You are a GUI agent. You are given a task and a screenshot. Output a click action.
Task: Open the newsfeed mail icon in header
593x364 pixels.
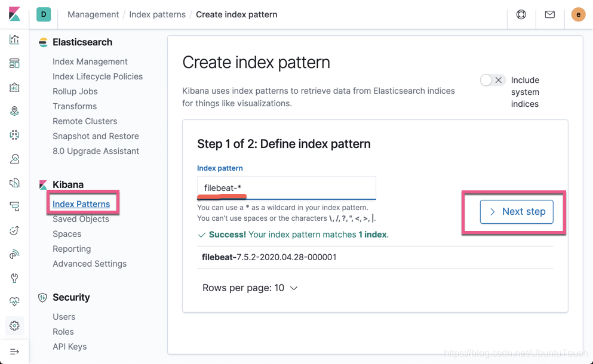click(x=550, y=14)
